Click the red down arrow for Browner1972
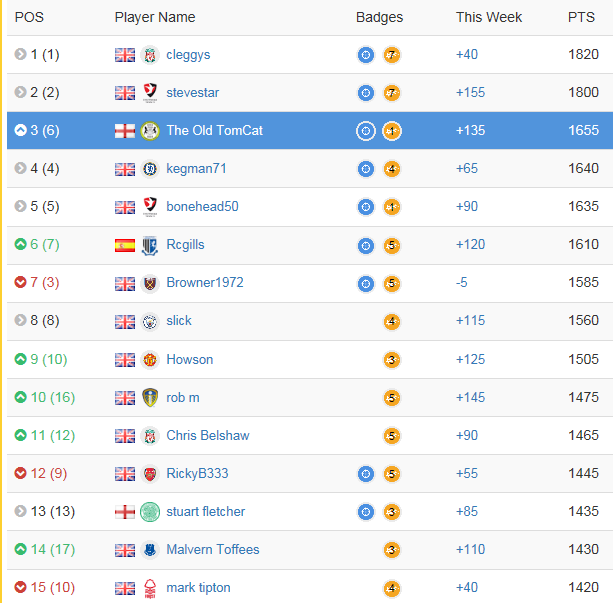The image size is (613, 603). tap(20, 282)
